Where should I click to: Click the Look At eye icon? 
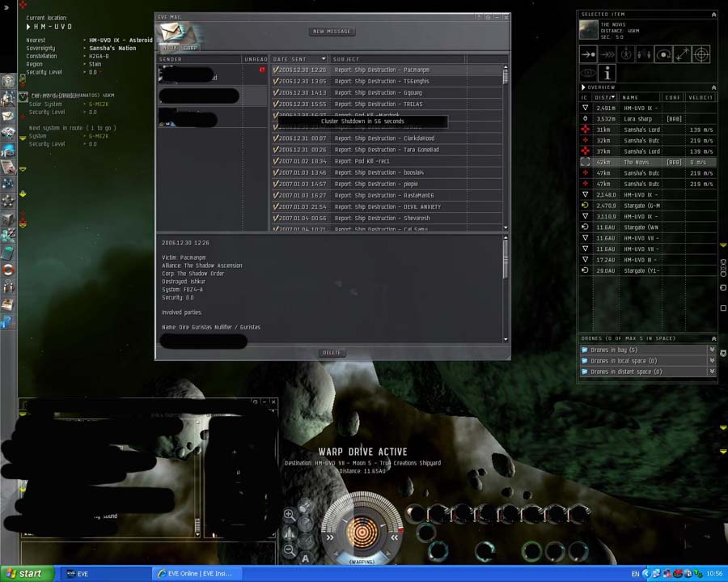[588, 73]
